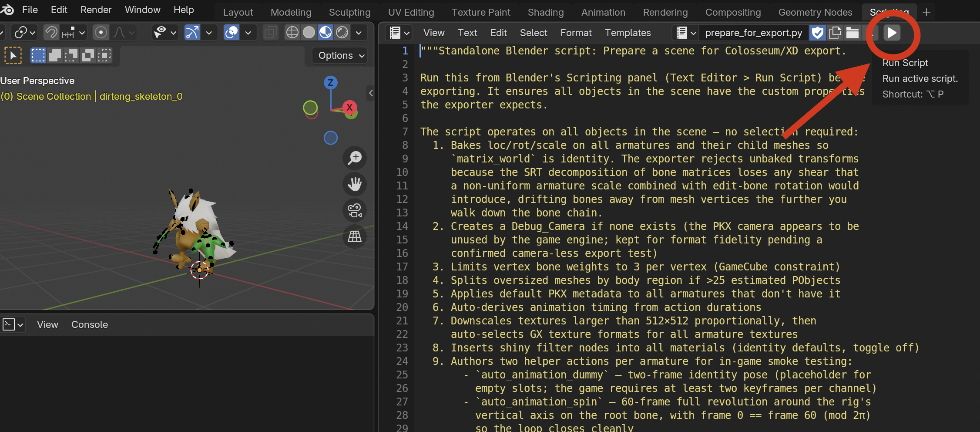The image size is (980, 432).
Task: Toggle camera view with the camera icon
Action: pyautogui.click(x=355, y=210)
